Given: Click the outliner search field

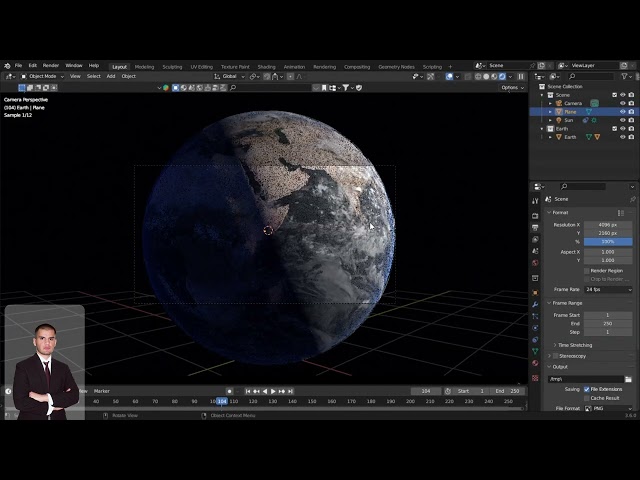Looking at the screenshot, I should (x=591, y=76).
